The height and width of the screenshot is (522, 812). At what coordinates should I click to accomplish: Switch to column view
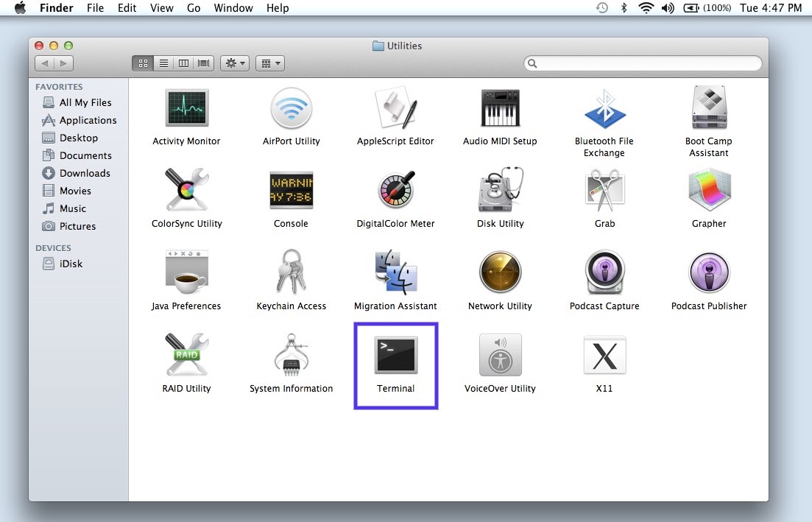coord(183,63)
